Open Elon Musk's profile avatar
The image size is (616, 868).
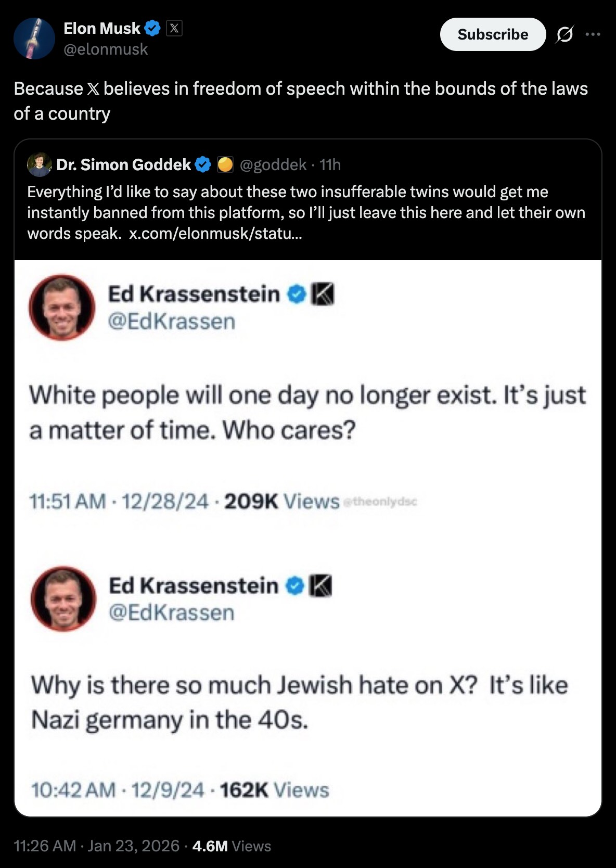(x=34, y=39)
